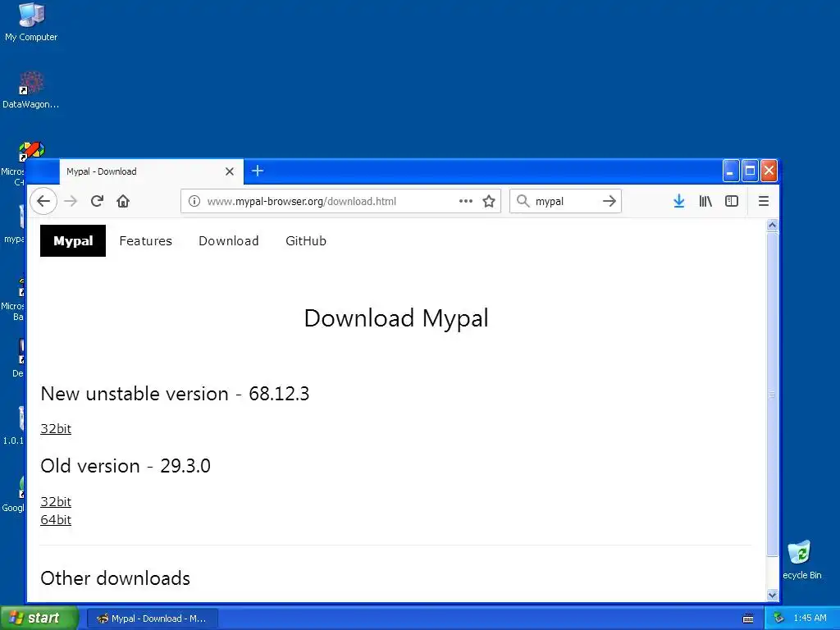Open the Windows Start menu

click(39, 619)
